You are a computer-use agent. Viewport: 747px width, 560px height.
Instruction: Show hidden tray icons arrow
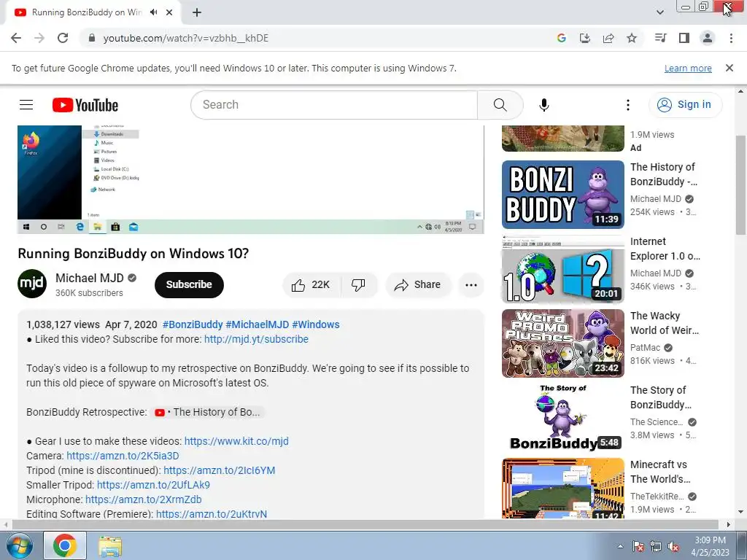click(620, 546)
